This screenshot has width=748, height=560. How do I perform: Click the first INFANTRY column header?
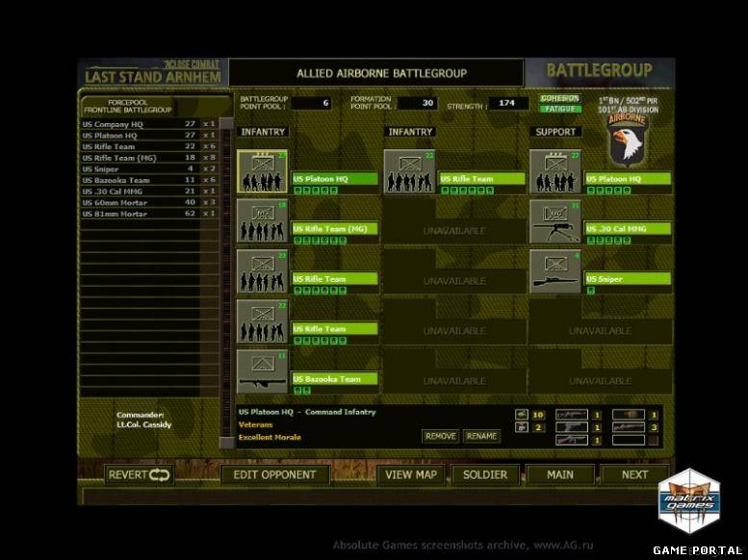(263, 132)
